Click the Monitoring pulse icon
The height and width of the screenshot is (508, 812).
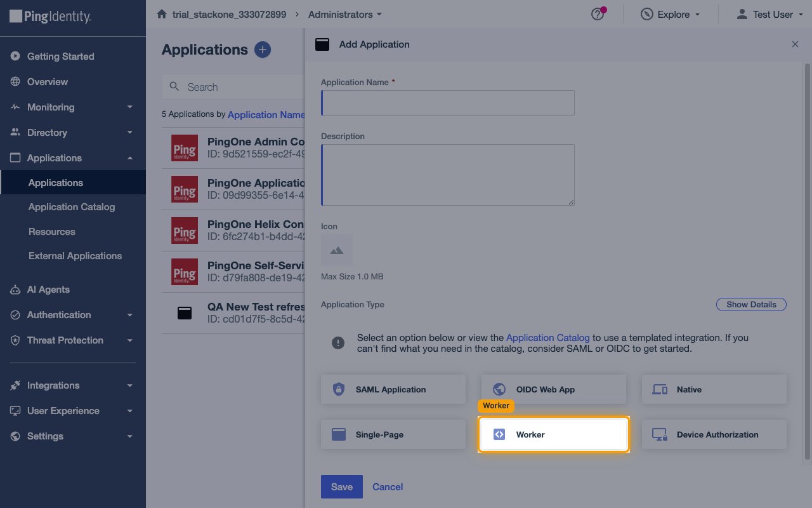[x=15, y=107]
